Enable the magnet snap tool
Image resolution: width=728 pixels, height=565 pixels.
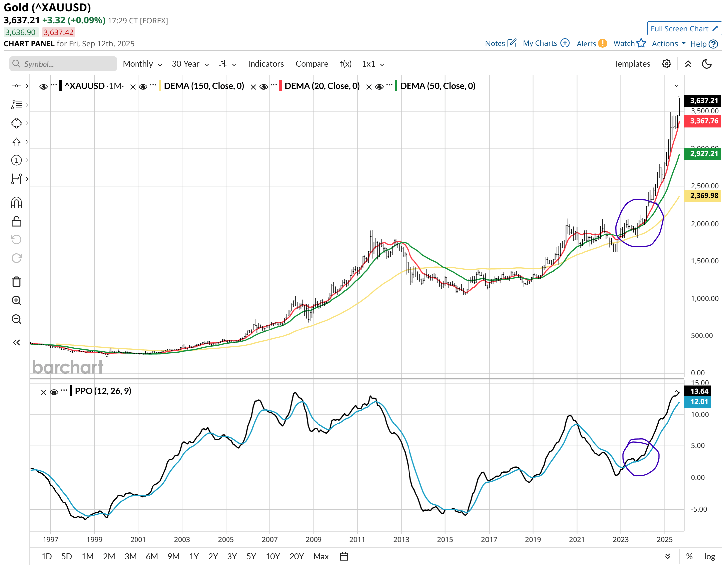click(16, 203)
